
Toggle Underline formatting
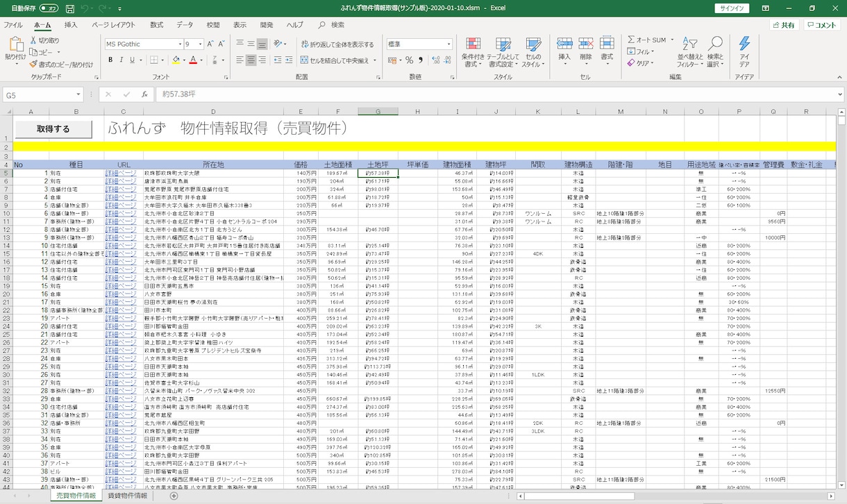(x=133, y=60)
